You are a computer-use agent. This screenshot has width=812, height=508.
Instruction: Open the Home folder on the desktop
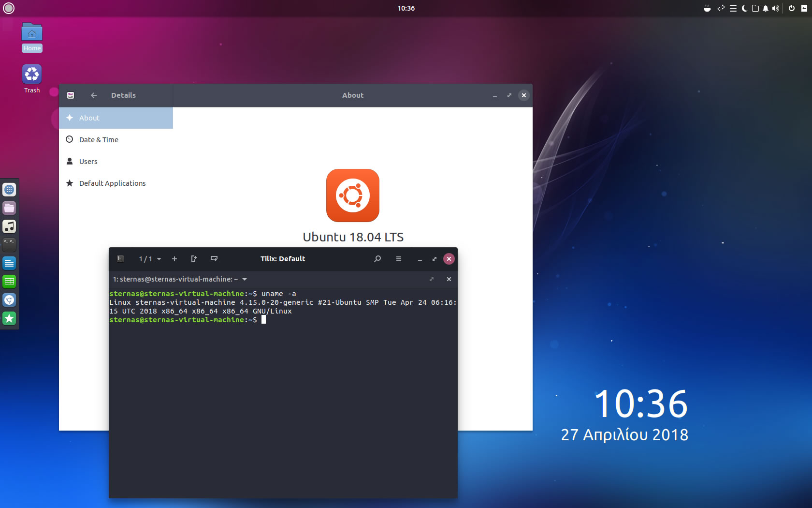(x=32, y=37)
